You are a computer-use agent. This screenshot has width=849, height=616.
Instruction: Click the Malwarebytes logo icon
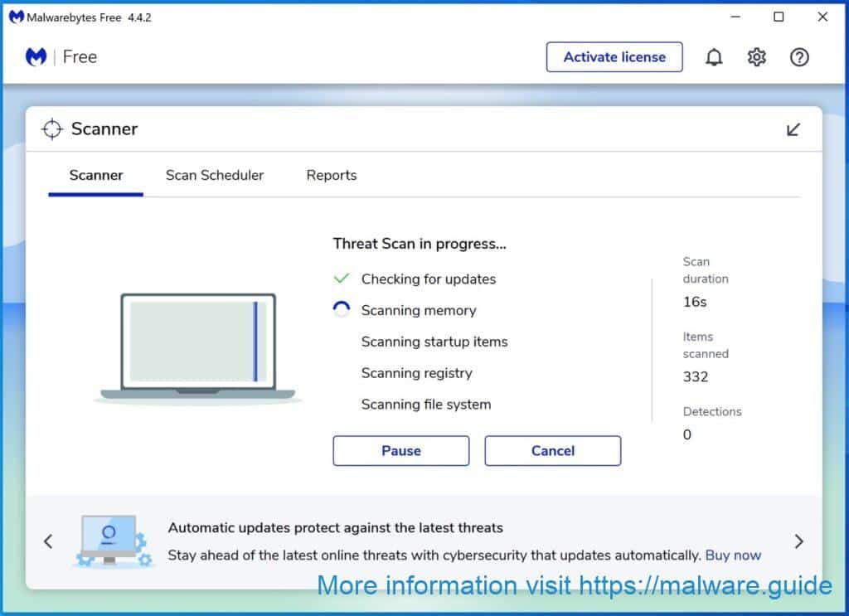pyautogui.click(x=36, y=57)
